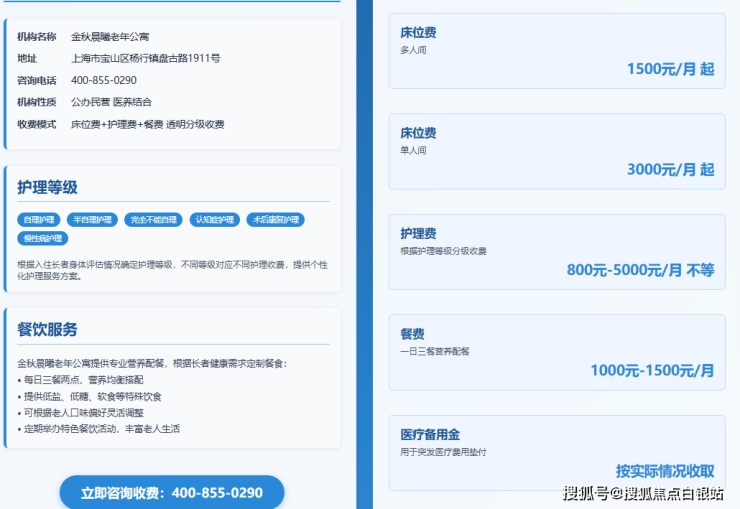This screenshot has height=509, width=740.
Task: Choose the 完全不能自理 tag
Action: [153, 220]
